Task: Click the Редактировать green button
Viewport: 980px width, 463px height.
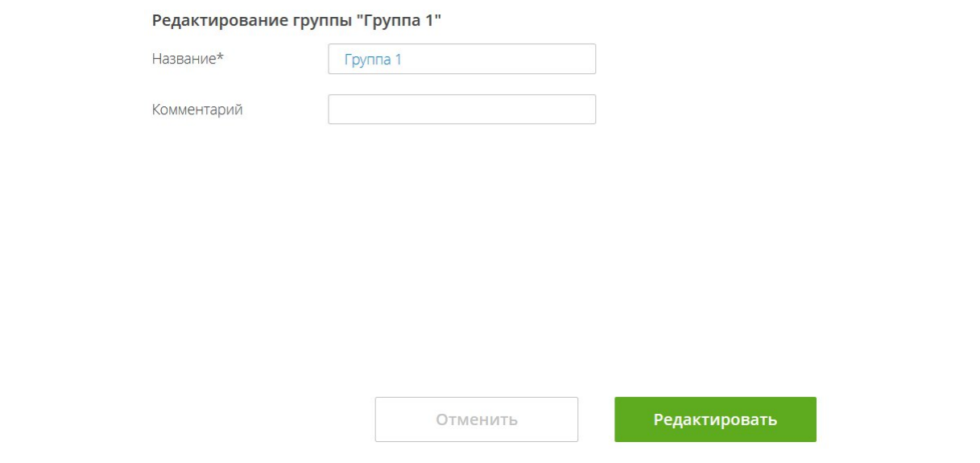Action: coord(715,420)
